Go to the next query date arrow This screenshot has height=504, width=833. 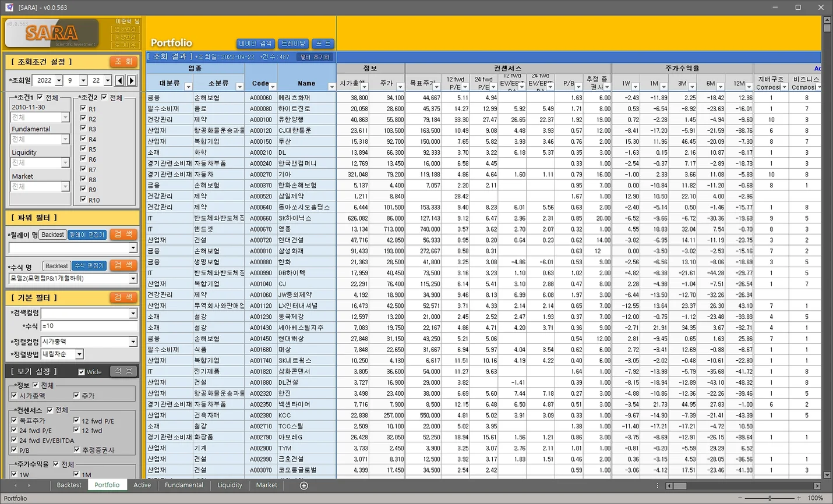(x=132, y=80)
